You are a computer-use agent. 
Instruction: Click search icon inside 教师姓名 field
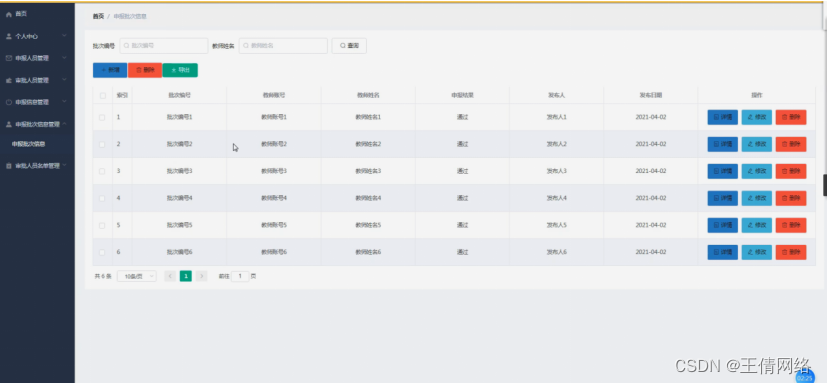tap(246, 46)
